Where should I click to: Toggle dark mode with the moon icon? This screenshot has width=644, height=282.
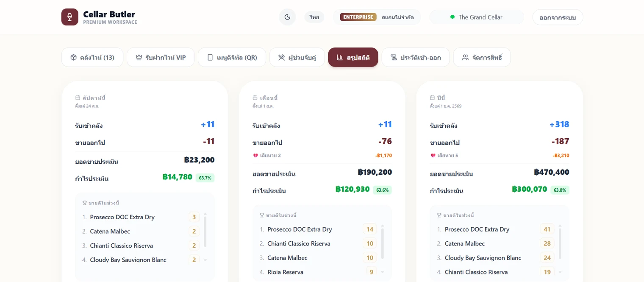(x=287, y=17)
